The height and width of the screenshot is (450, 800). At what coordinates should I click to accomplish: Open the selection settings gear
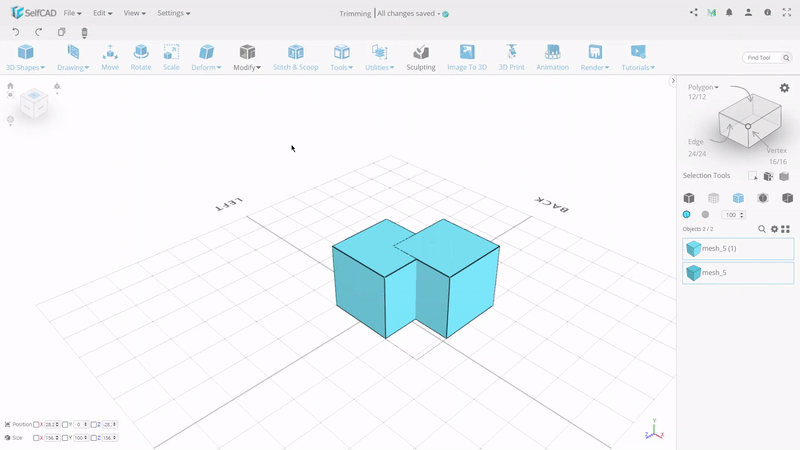[x=784, y=88]
